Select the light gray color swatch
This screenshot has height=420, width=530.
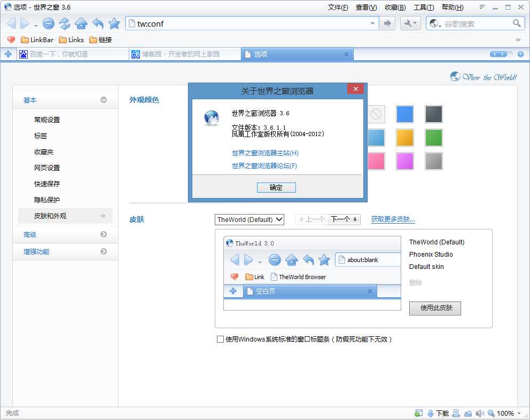click(x=433, y=161)
